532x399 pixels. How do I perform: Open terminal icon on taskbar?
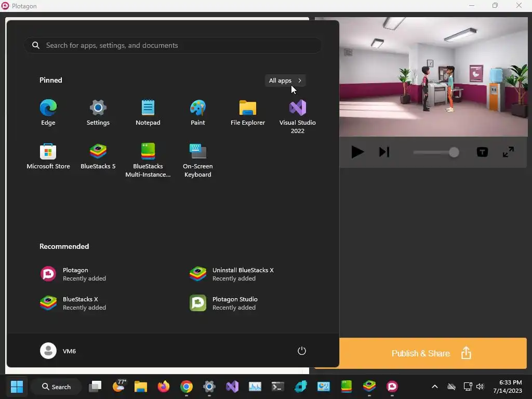tap(278, 387)
